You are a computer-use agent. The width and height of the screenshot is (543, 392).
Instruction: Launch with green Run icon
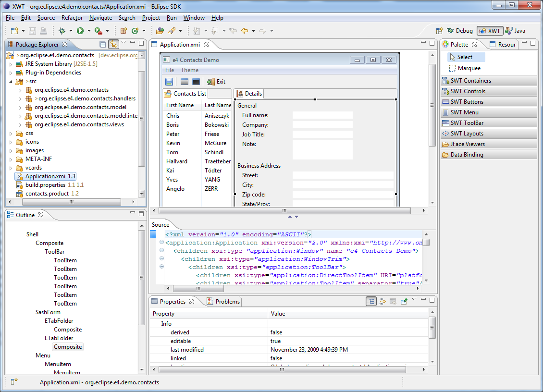coord(80,31)
